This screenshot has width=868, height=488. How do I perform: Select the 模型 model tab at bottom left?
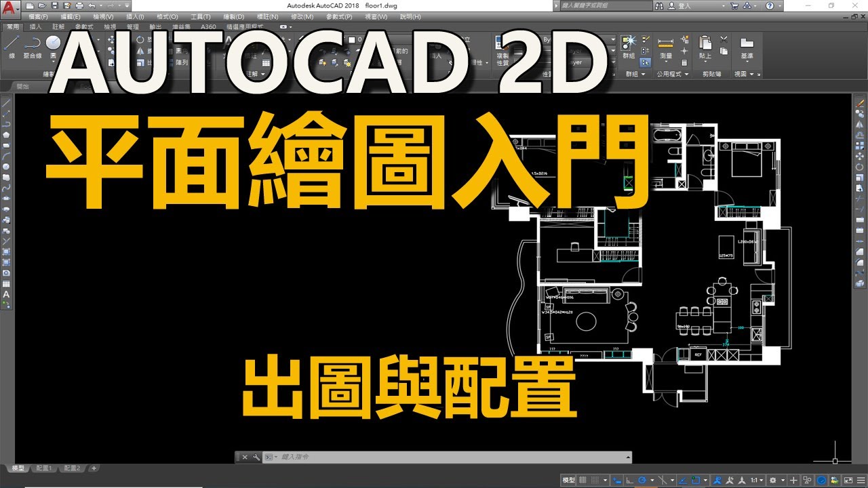[18, 468]
